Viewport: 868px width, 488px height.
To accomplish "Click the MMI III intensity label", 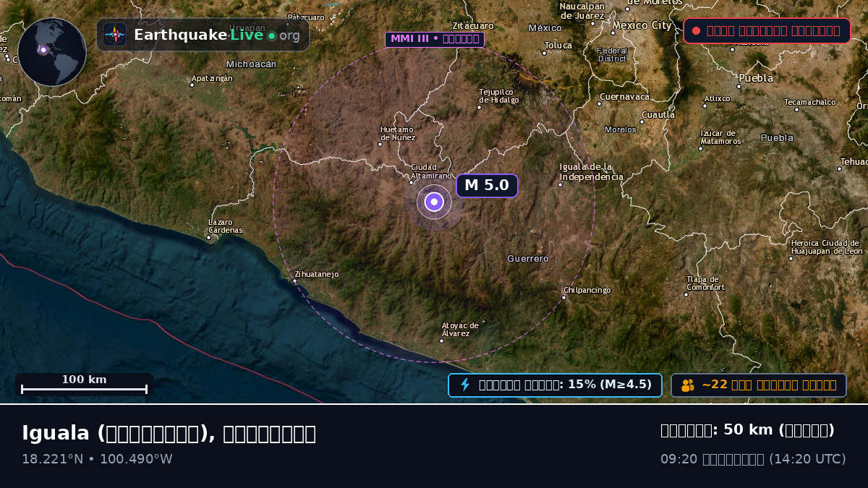I will click(434, 39).
